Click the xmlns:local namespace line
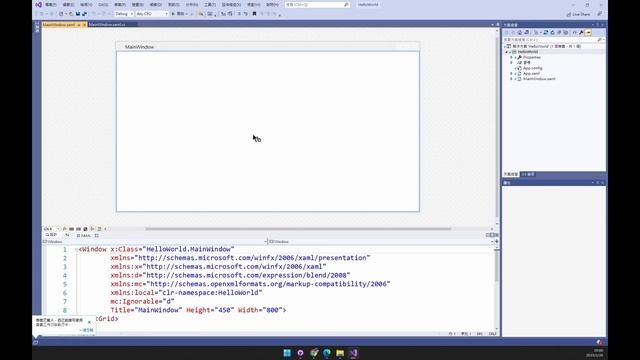The height and width of the screenshot is (360, 640). (186, 293)
